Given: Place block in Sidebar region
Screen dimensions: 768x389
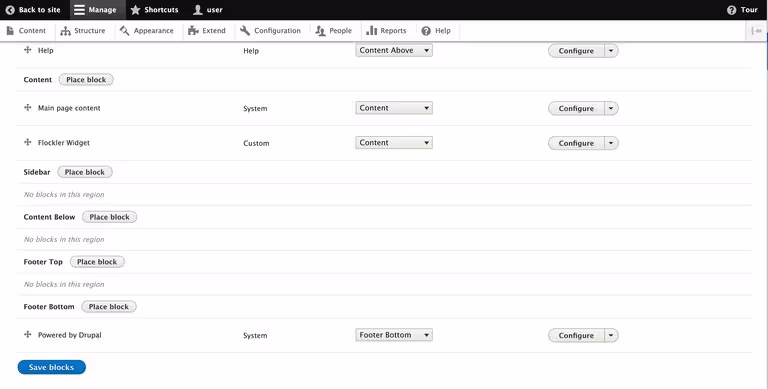Looking at the screenshot, I should click(85, 172).
